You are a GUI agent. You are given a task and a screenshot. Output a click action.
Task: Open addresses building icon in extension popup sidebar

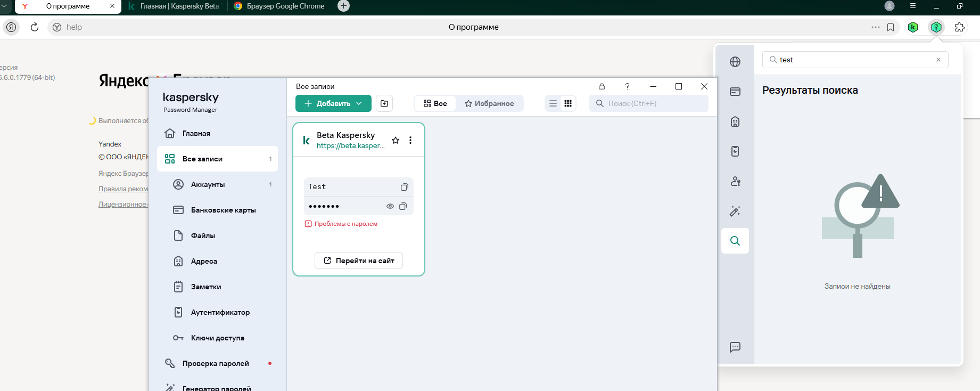pos(735,121)
